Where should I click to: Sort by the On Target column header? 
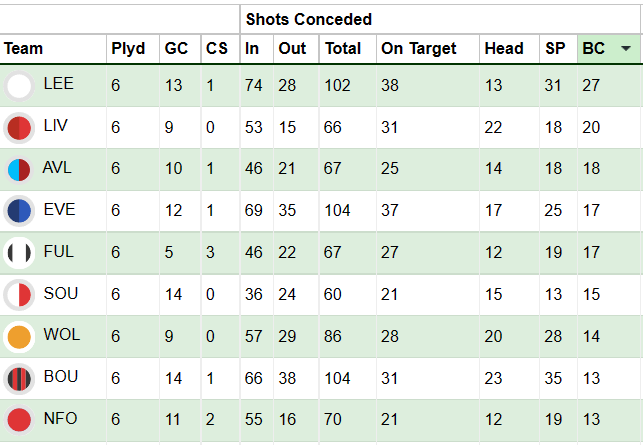pyautogui.click(x=418, y=48)
